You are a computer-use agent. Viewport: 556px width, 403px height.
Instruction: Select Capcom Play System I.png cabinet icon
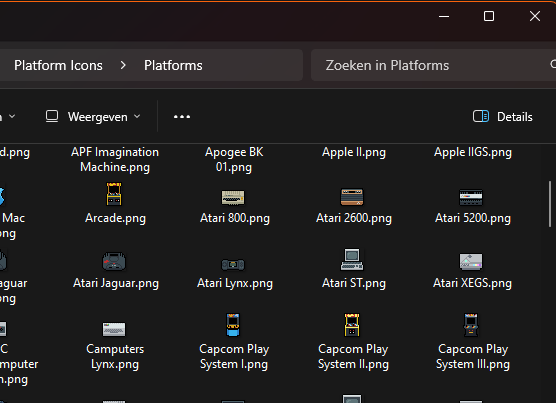click(x=233, y=325)
